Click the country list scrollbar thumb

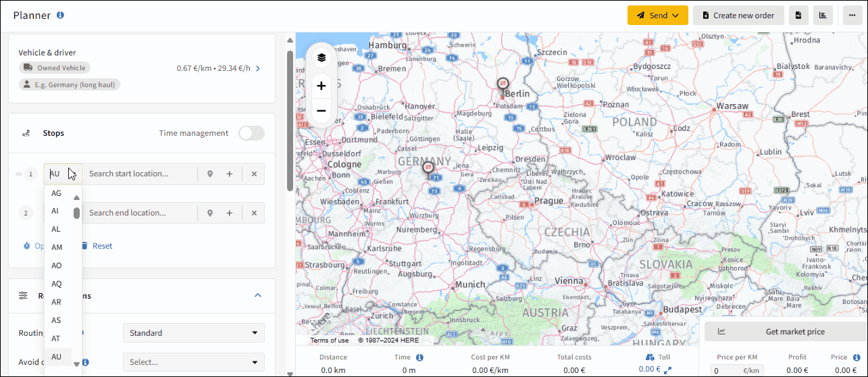(x=77, y=213)
